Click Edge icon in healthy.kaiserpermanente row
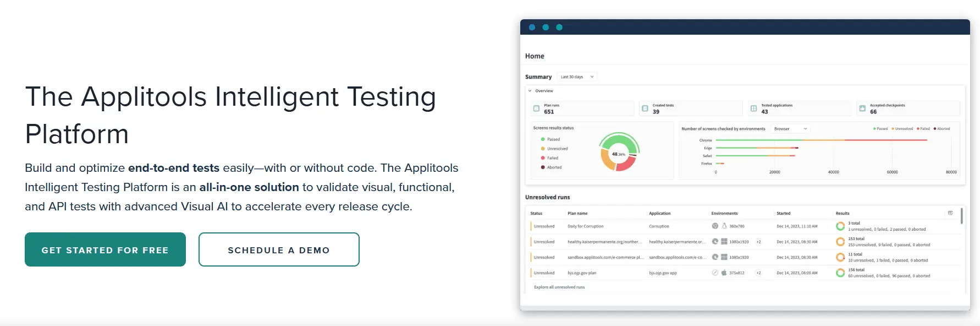The height and width of the screenshot is (326, 980). click(715, 241)
